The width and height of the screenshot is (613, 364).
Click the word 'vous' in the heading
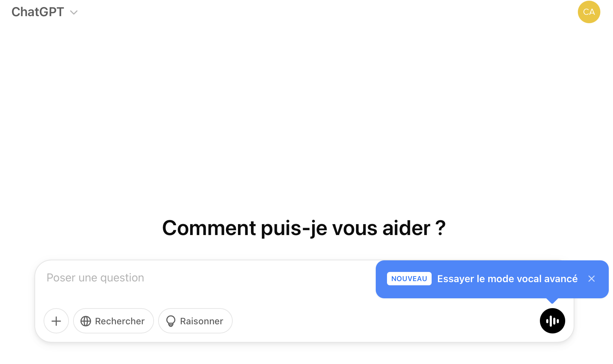point(355,228)
